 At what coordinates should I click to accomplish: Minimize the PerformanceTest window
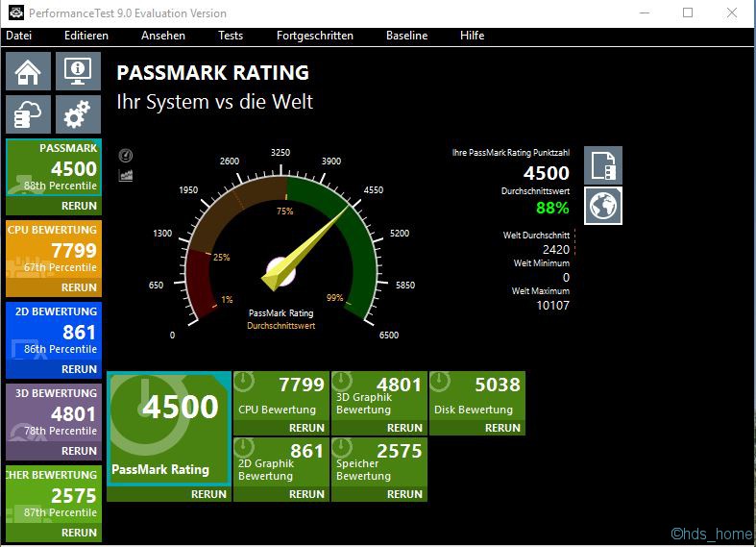click(x=645, y=13)
